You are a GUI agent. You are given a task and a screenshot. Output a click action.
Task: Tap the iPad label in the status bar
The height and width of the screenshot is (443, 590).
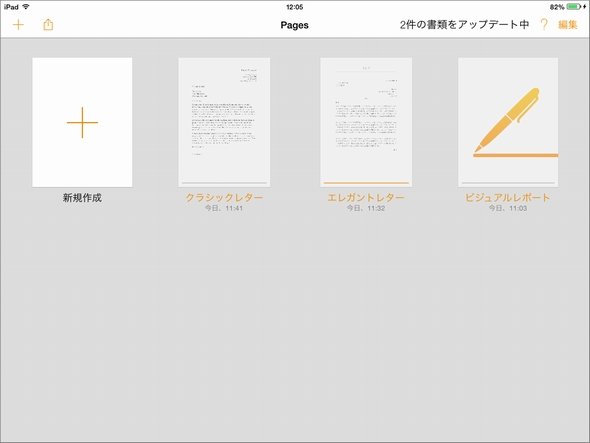(11, 7)
